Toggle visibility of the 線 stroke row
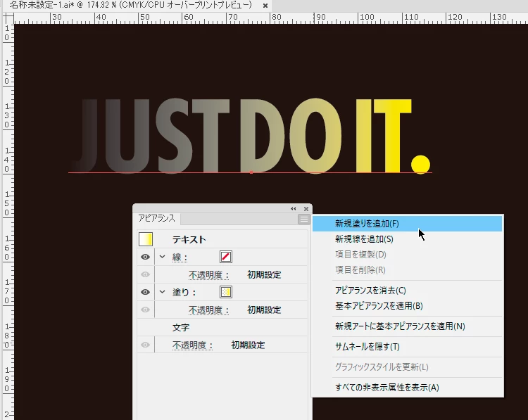 click(x=145, y=257)
